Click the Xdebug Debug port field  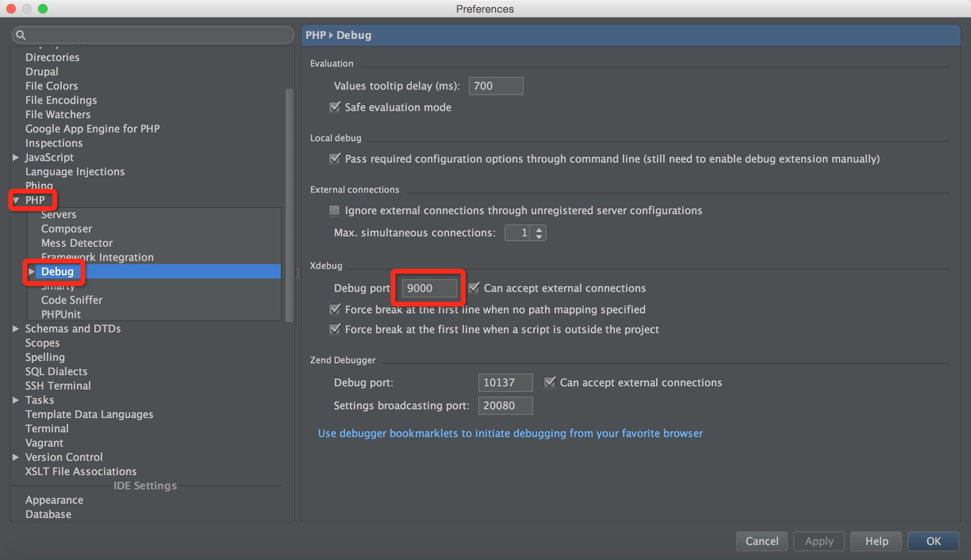pyautogui.click(x=429, y=288)
